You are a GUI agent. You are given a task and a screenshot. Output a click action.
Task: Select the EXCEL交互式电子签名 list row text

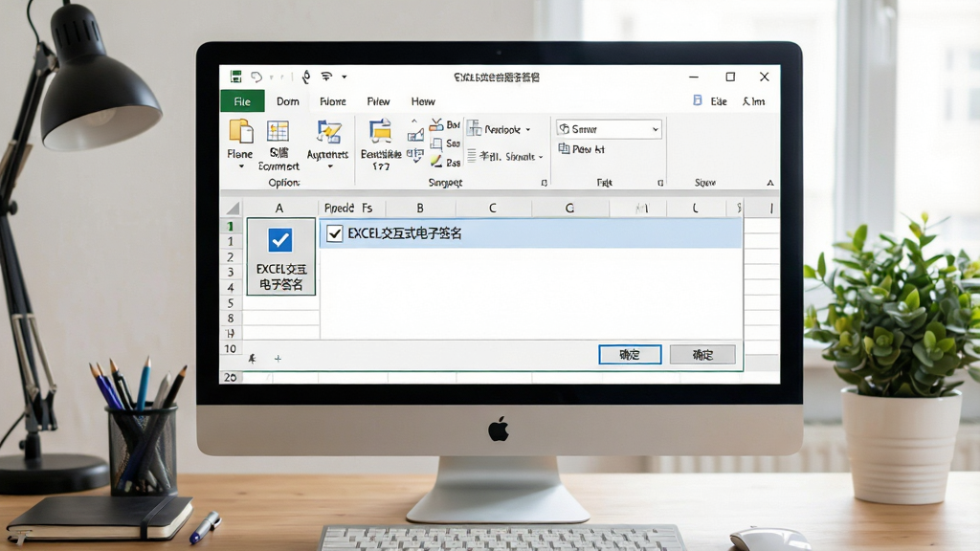405,233
